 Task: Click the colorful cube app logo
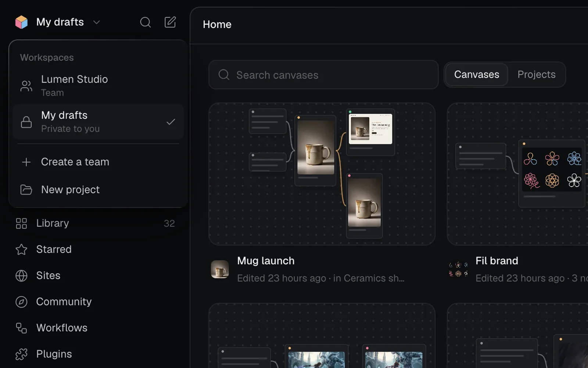tap(21, 22)
